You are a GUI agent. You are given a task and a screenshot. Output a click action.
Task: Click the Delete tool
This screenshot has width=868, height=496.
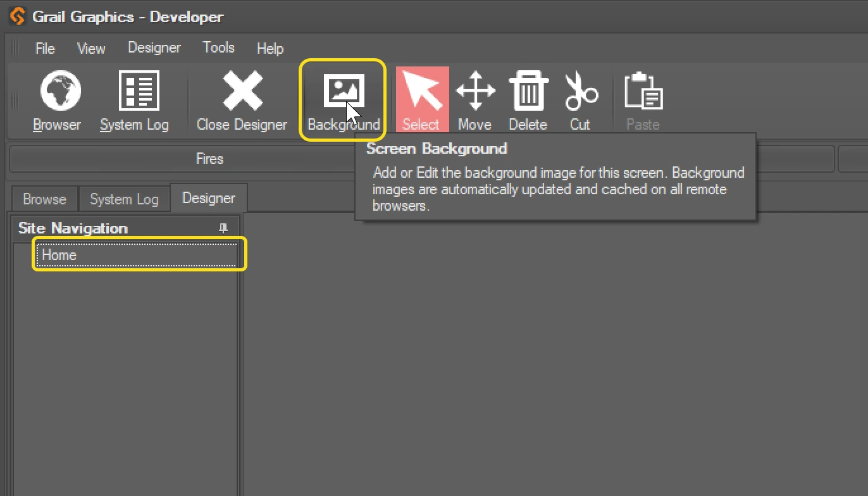528,98
